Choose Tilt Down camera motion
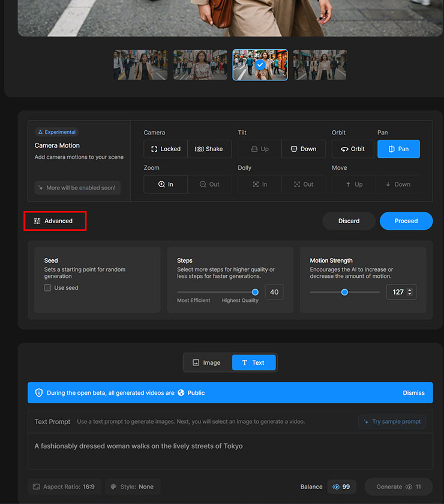Image resolution: width=444 pixels, height=504 pixels. point(304,149)
